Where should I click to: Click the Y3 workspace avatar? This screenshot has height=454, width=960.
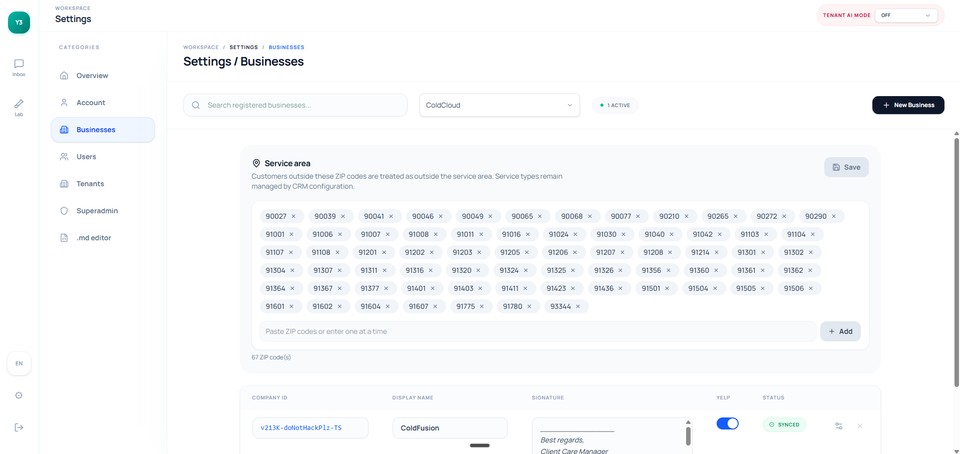[x=19, y=23]
